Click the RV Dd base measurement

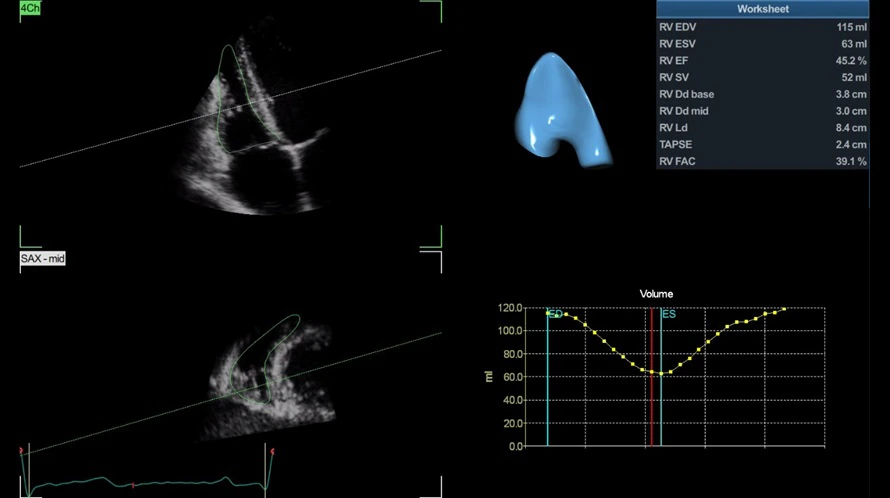(762, 94)
